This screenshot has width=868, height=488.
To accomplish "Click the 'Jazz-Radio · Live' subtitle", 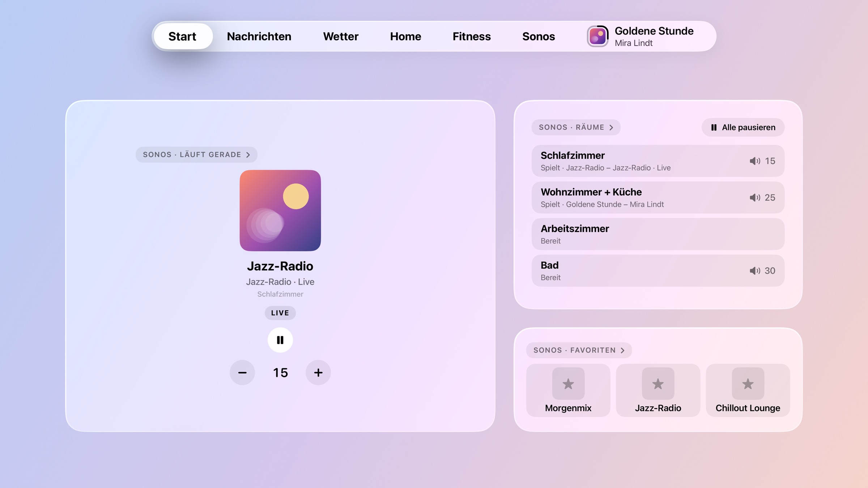I will (x=280, y=282).
